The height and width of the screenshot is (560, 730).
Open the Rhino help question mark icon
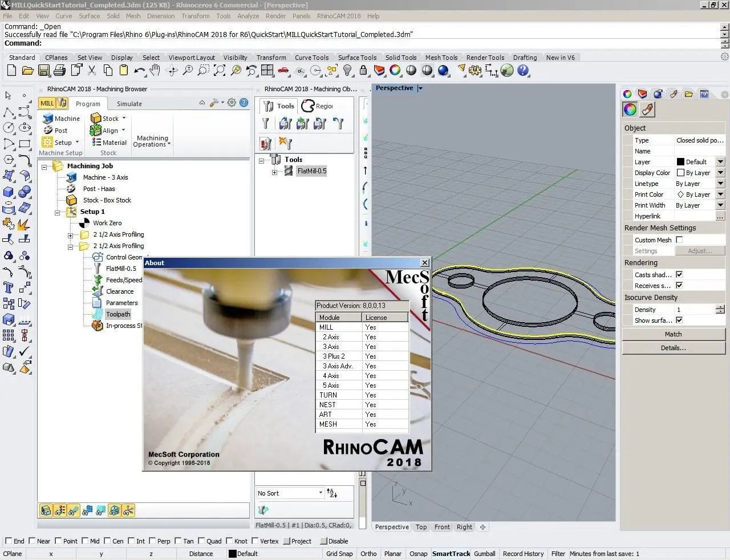pos(523,71)
